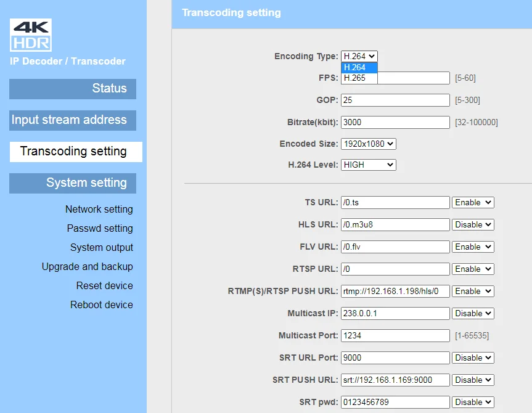This screenshot has height=413, width=532.
Task: Open the H.264 Level dropdown
Action: [368, 165]
